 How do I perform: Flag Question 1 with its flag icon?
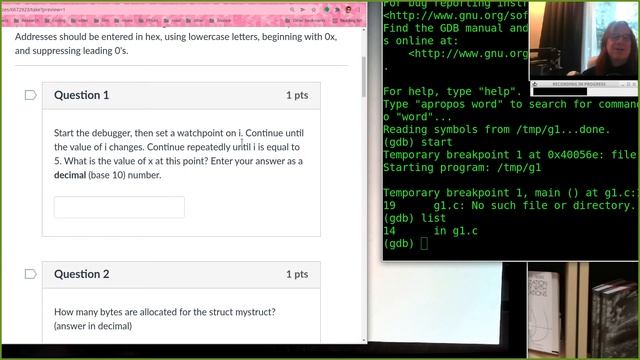pos(30,95)
